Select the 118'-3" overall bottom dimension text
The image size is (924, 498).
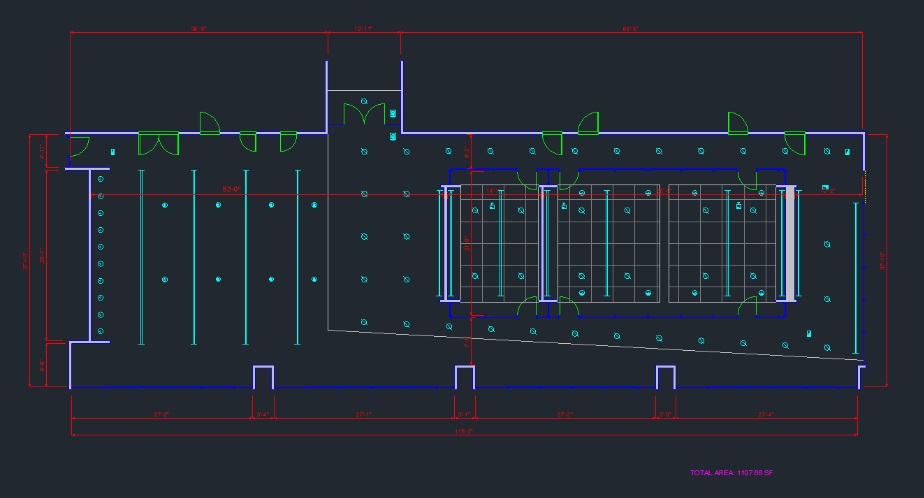[463, 431]
